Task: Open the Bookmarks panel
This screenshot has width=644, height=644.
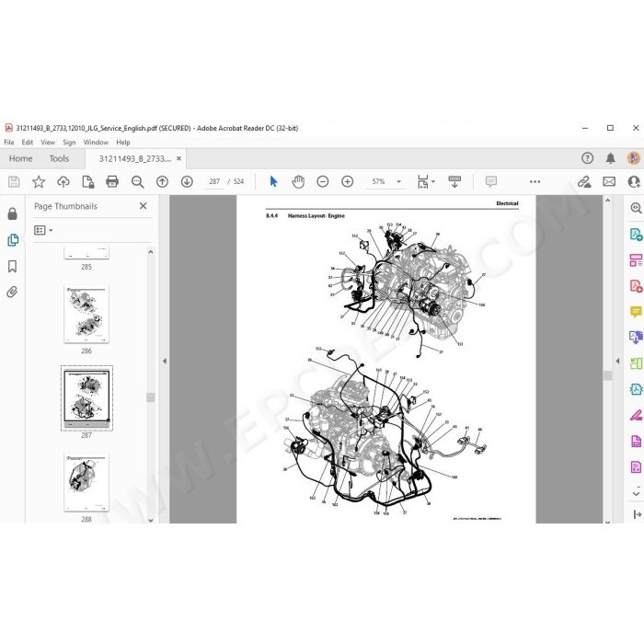Action: (x=12, y=266)
